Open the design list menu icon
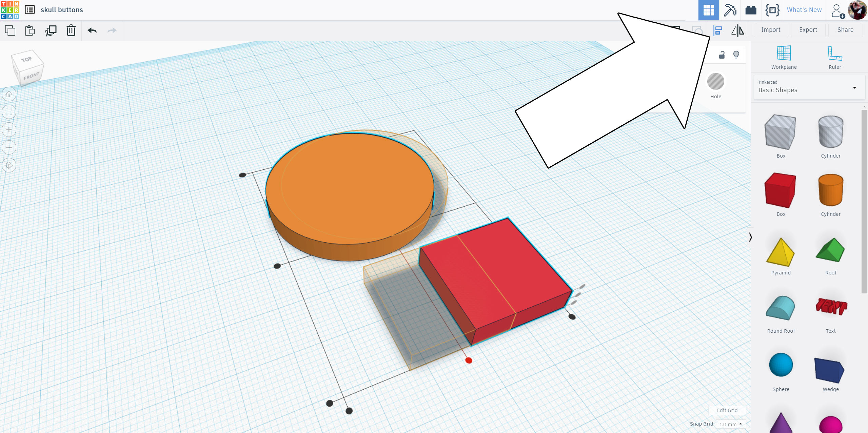 (30, 10)
